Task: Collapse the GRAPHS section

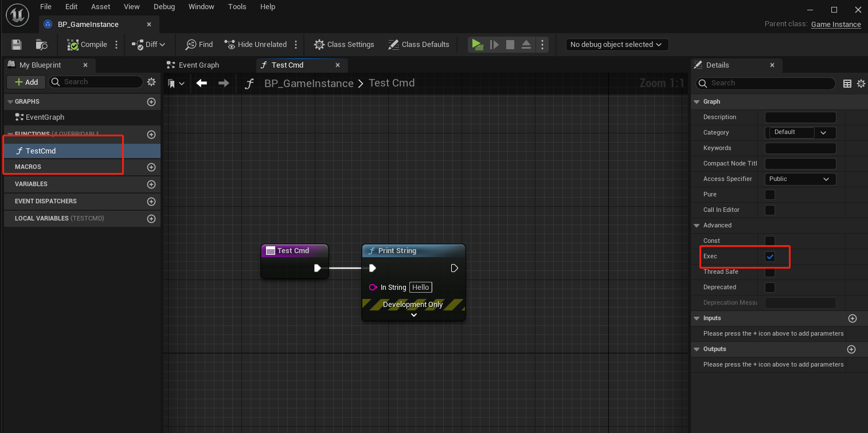Action: [10, 102]
